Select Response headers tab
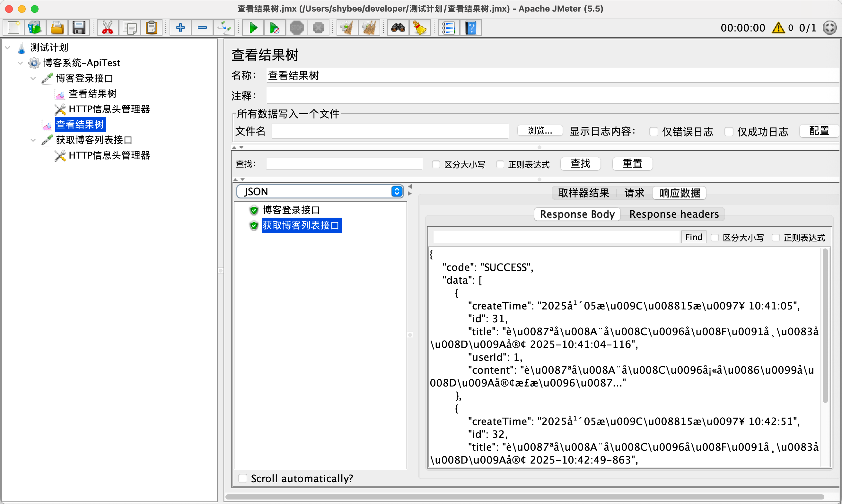Screen dimensions: 842x504 click(x=674, y=214)
